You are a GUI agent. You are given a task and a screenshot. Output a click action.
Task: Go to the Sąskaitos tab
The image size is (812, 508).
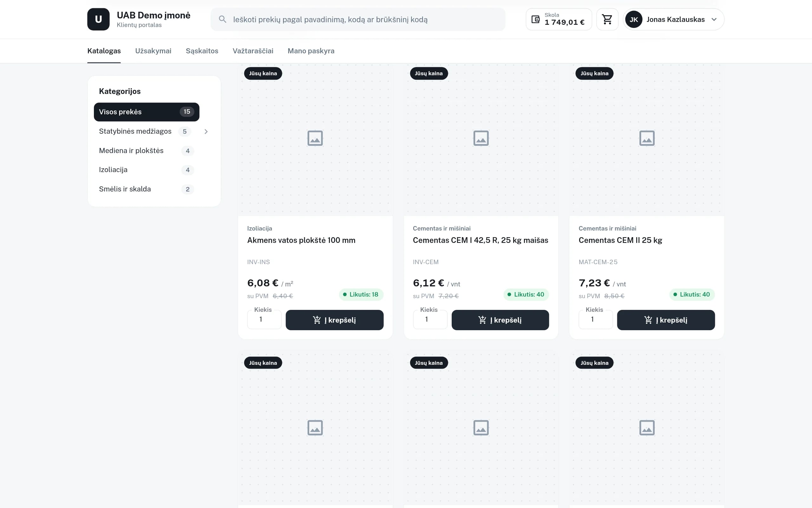[x=202, y=51]
